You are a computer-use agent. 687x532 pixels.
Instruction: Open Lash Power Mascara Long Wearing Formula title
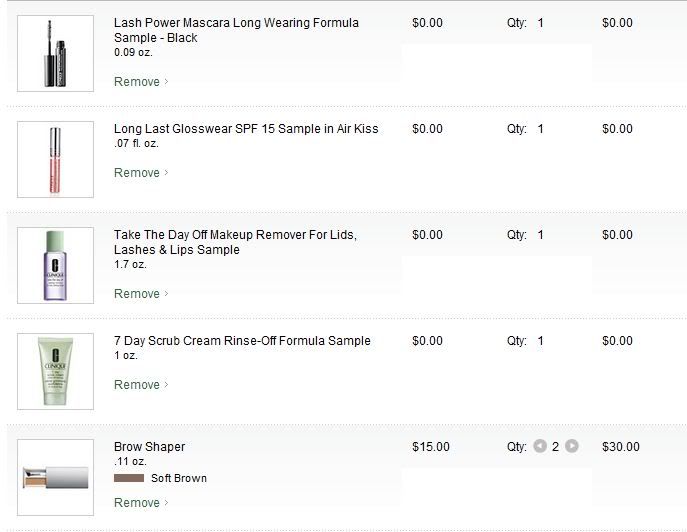pyautogui.click(x=236, y=23)
